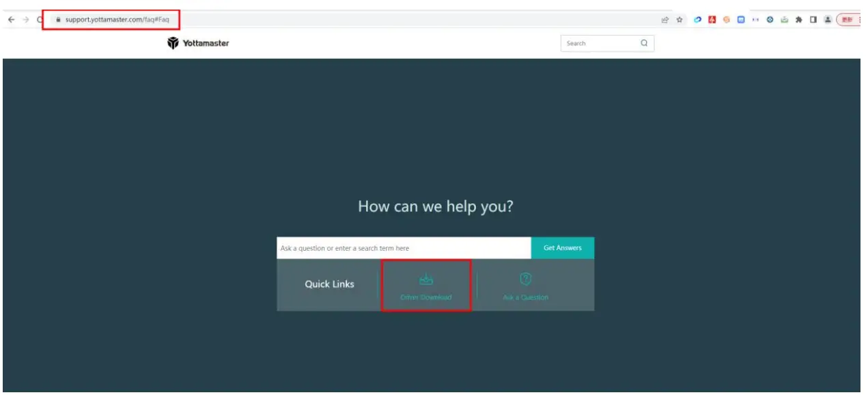Click the site security padlock in address bar
868x395 pixels.
tap(58, 19)
